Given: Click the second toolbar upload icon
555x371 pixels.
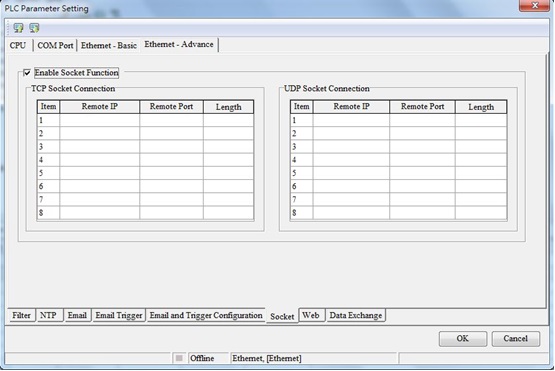Looking at the screenshot, I should [x=34, y=28].
